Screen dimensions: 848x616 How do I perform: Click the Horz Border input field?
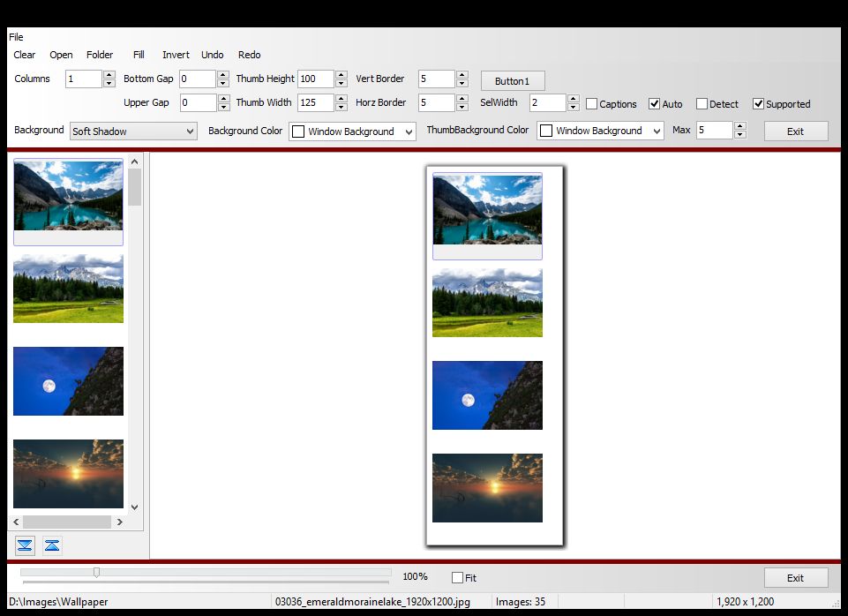pyautogui.click(x=437, y=102)
